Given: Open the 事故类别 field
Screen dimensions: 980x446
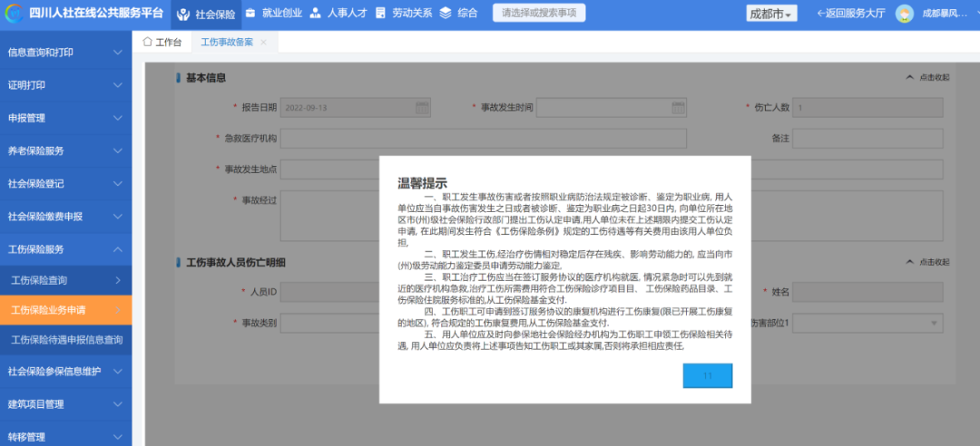Looking at the screenshot, I should point(329,323).
